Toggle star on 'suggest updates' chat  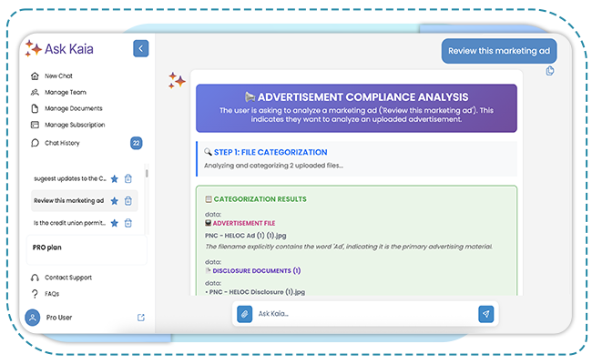pos(115,178)
